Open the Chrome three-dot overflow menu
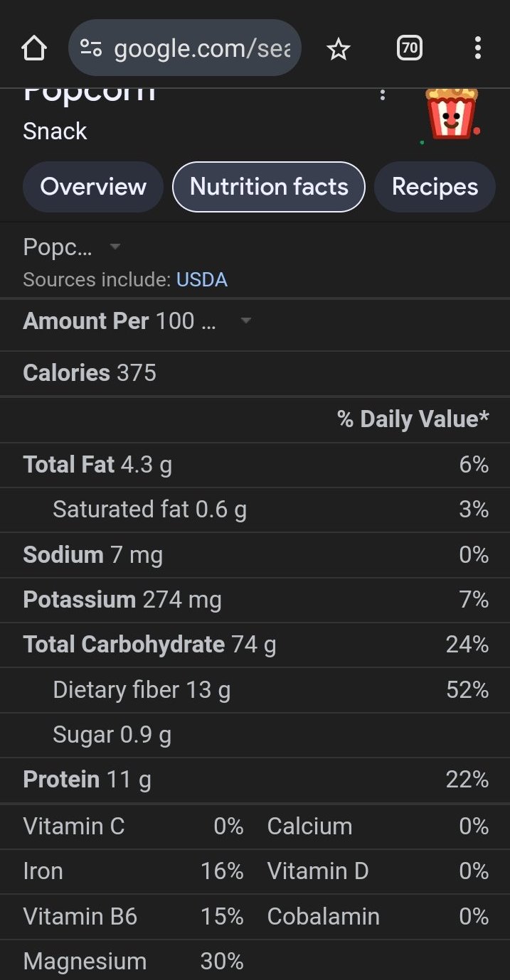This screenshot has height=980, width=510. click(477, 48)
